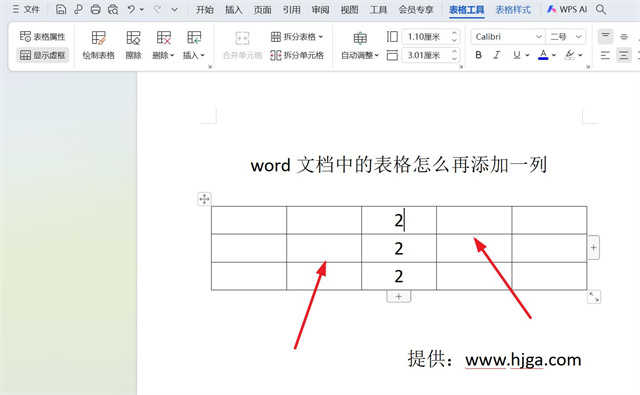
Task: Click the print icon
Action: point(96,9)
